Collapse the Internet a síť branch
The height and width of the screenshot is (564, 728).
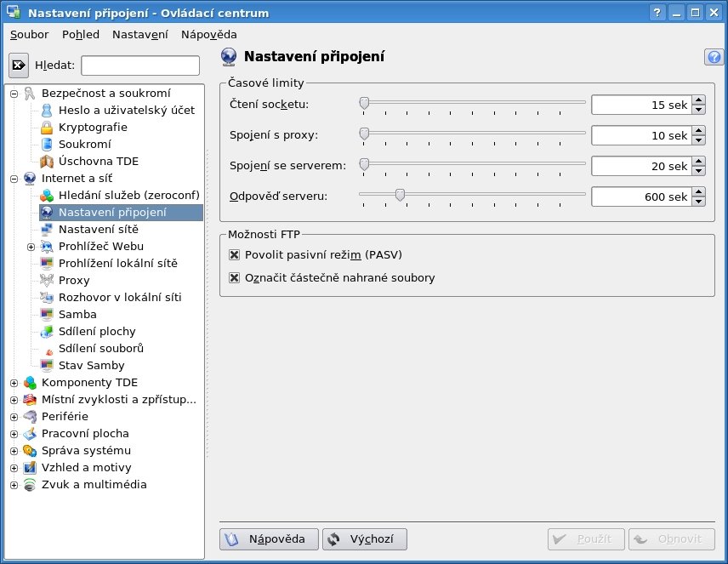pyautogui.click(x=14, y=179)
